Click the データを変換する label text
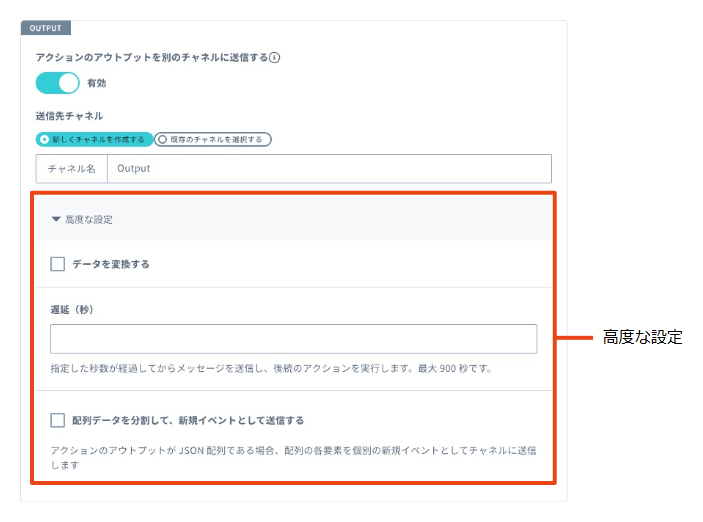 point(111,264)
